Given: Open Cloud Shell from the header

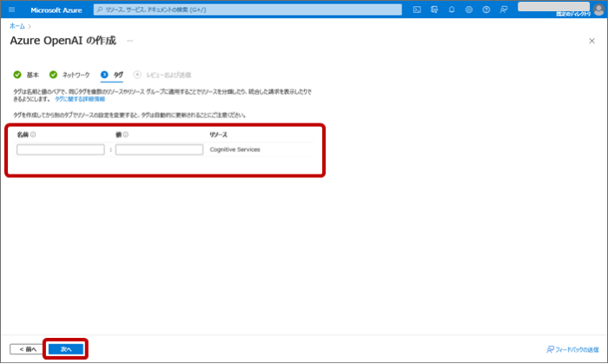Looking at the screenshot, I should [x=417, y=10].
